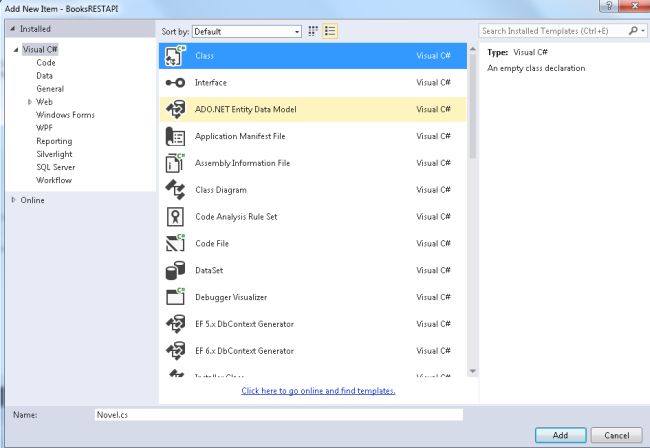Click the search magnifier icon
Image resolution: width=650 pixels, height=448 pixels.
[633, 31]
